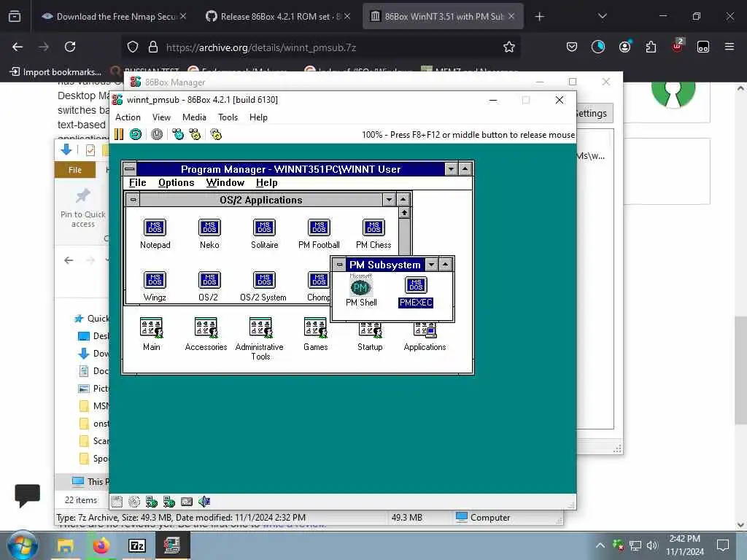Select the PM Football icon
This screenshot has height=560, width=747.
tap(319, 234)
